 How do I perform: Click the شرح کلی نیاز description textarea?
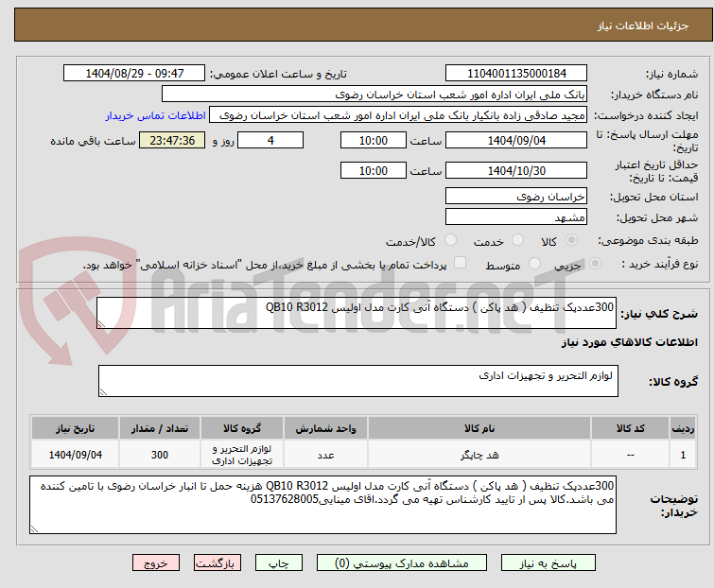(x=357, y=313)
